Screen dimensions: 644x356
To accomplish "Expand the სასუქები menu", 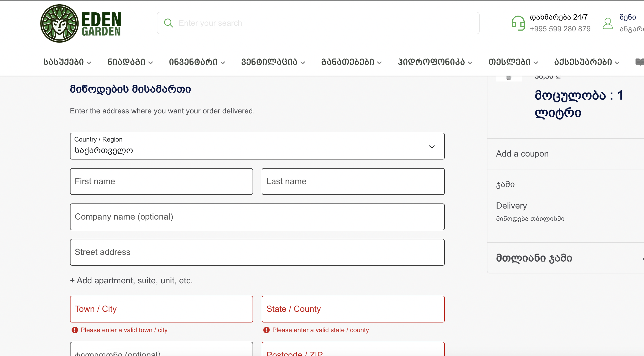I will pyautogui.click(x=67, y=62).
